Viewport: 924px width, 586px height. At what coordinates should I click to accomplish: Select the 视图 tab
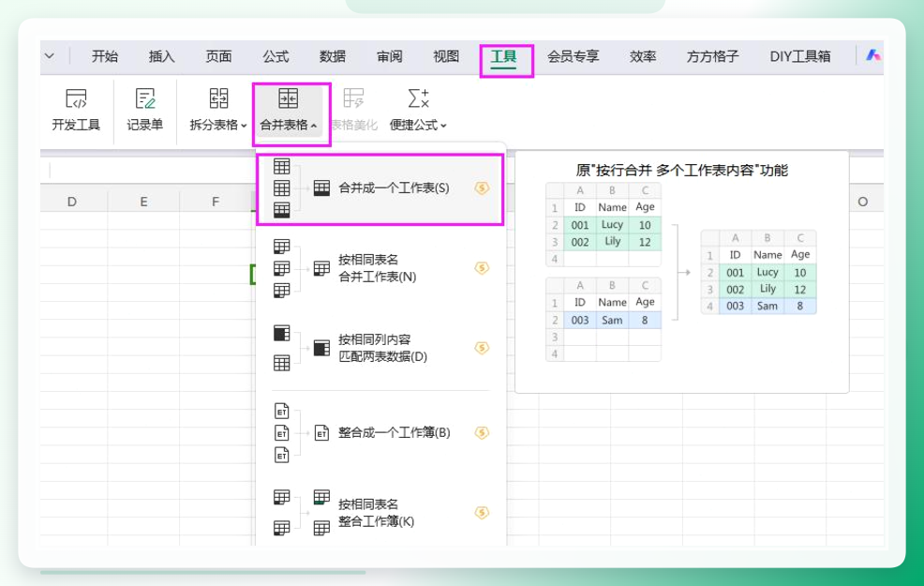tap(446, 56)
